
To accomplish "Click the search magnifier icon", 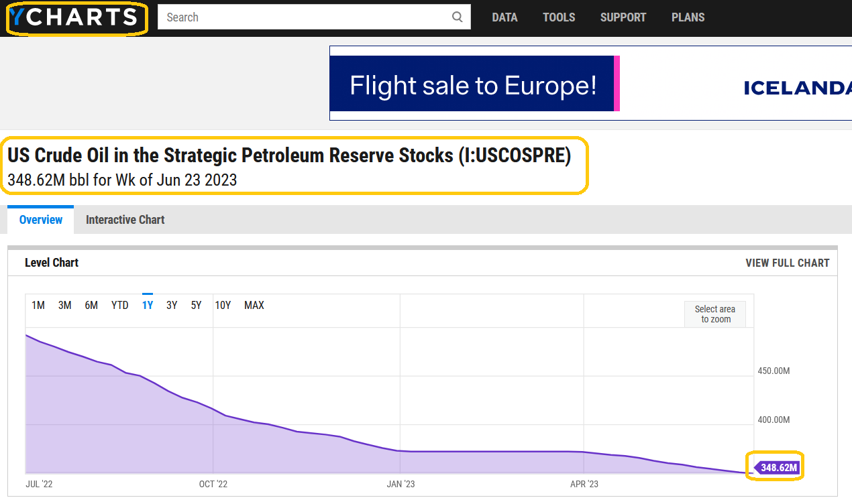I will pos(458,17).
